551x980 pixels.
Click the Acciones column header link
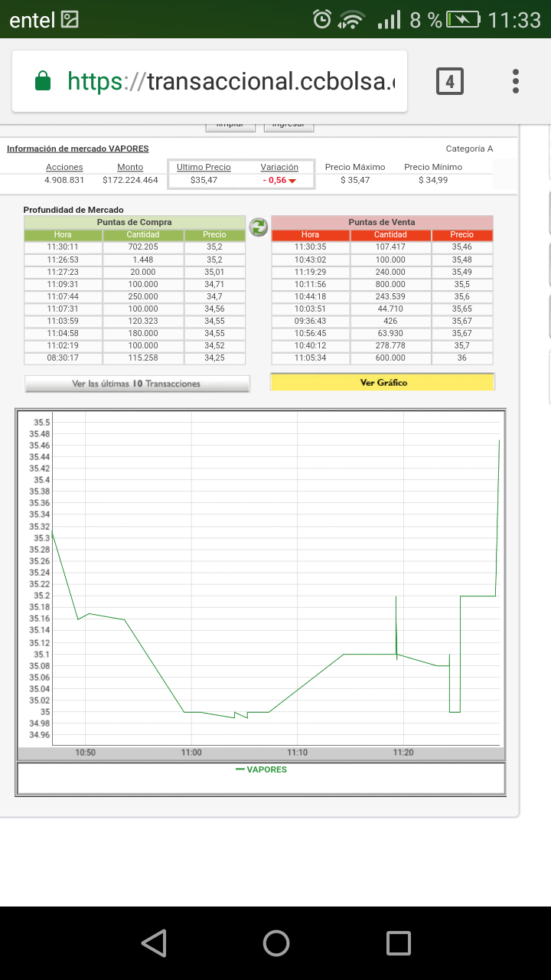tap(64, 167)
